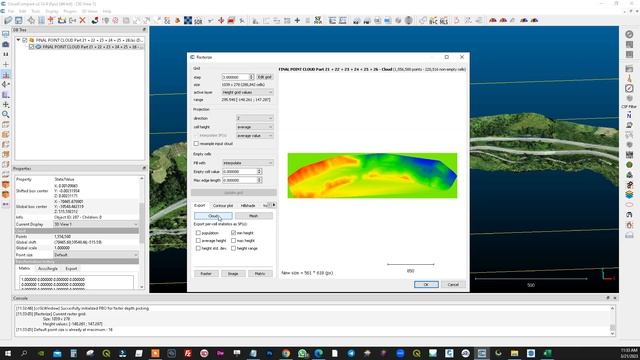Click the red point picking icon in toolbar
Screen dimensions: 640x360
(x=51, y=20)
